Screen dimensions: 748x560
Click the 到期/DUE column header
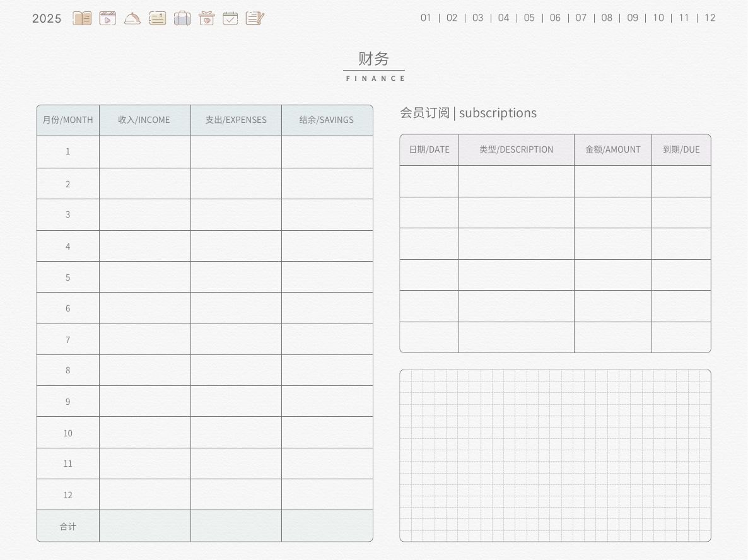click(x=681, y=150)
